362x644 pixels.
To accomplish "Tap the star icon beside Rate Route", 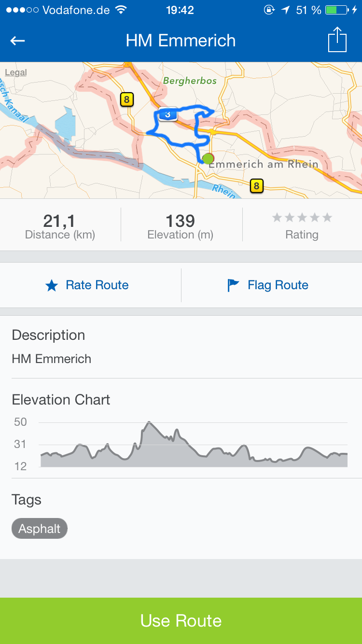I will pyautogui.click(x=52, y=286).
